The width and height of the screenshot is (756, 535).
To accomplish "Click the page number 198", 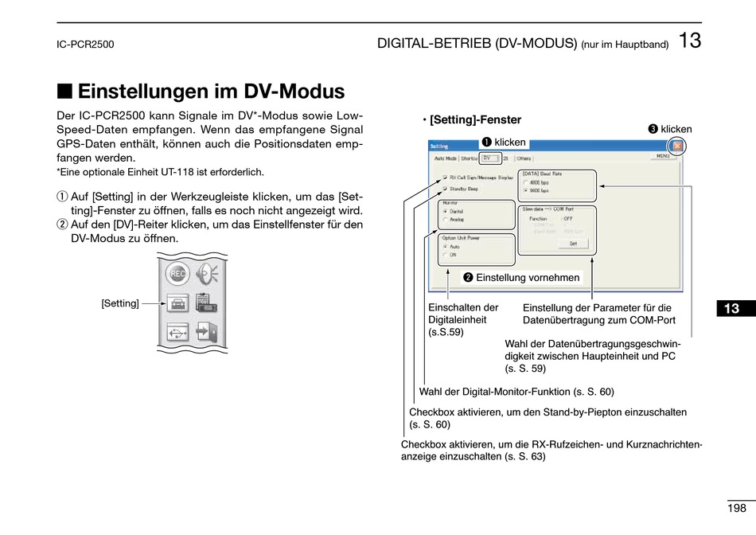I will coord(737,508).
